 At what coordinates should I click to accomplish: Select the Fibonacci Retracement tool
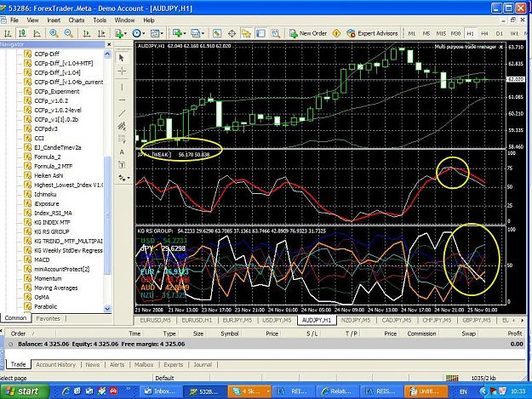tap(122, 139)
